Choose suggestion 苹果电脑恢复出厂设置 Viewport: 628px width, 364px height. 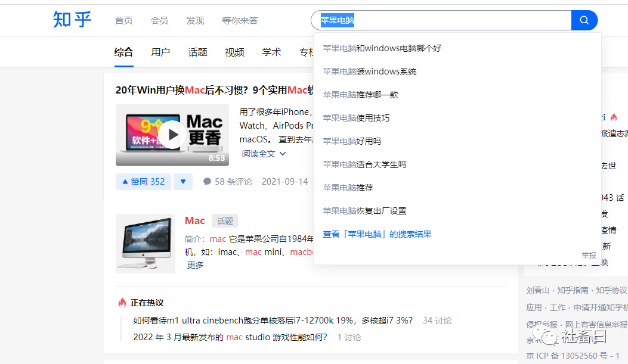point(457,211)
